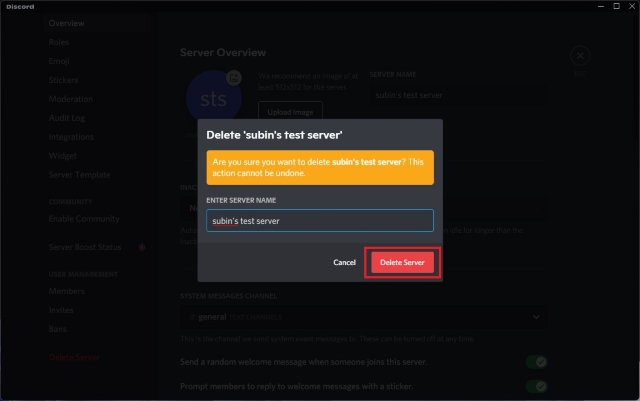Close settings with the ESC circle icon
This screenshot has height=401, width=640.
580,56
